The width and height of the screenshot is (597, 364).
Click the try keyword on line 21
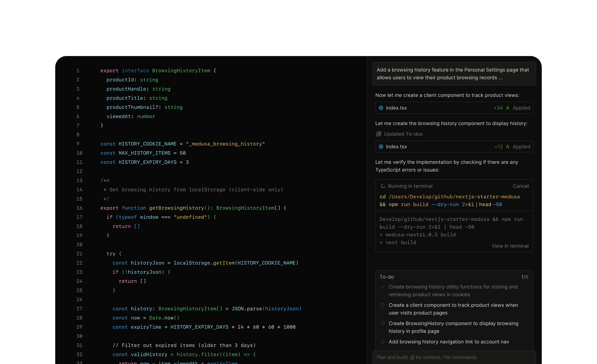tap(111, 254)
